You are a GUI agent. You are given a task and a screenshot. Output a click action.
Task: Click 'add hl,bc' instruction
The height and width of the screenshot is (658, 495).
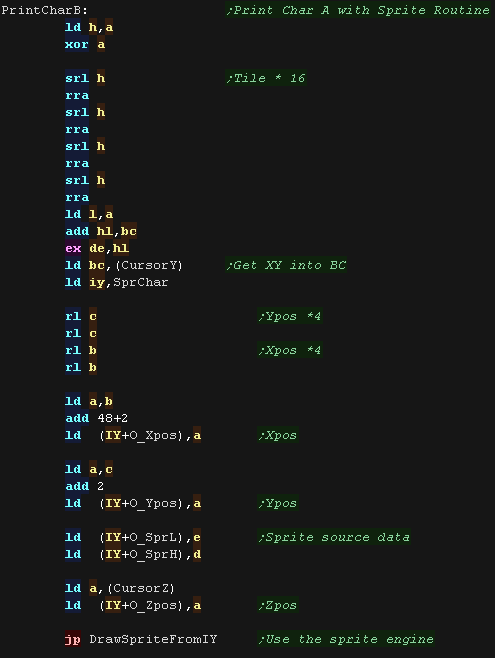pos(101,231)
